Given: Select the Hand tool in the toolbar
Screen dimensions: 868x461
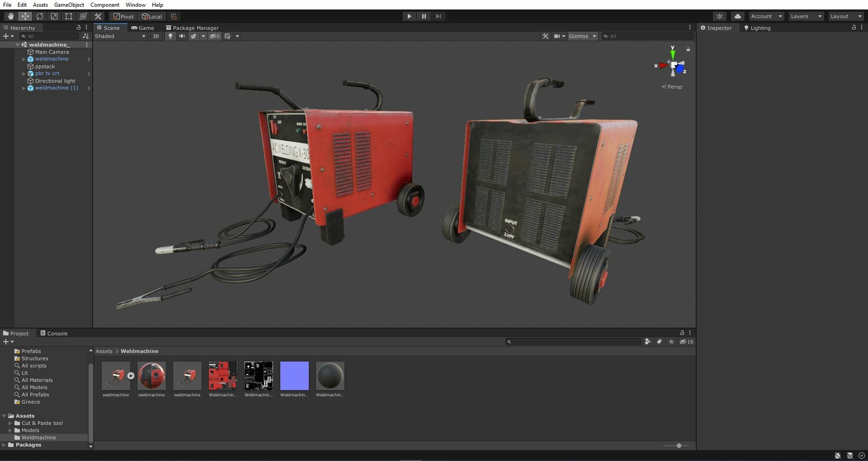Looking at the screenshot, I should coord(11,16).
